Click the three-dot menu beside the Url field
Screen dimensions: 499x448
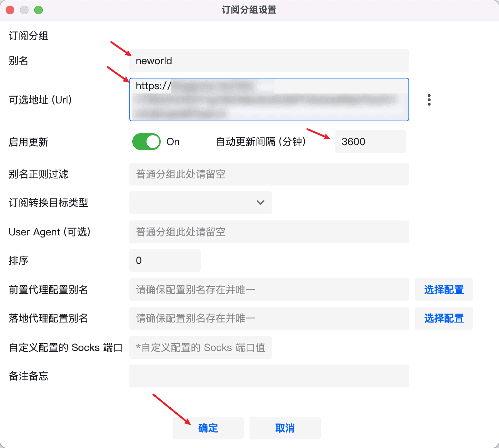(429, 100)
